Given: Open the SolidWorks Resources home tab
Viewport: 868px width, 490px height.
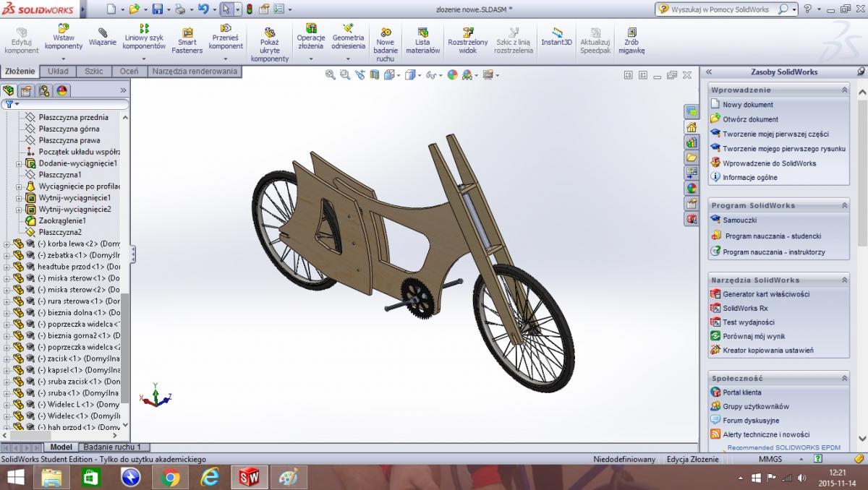Looking at the screenshot, I should point(692,126).
